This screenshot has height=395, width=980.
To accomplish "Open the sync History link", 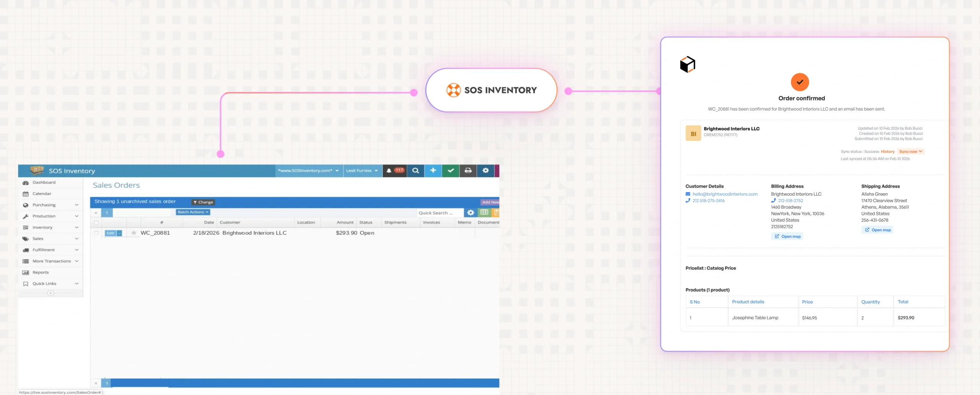I will pos(888,152).
